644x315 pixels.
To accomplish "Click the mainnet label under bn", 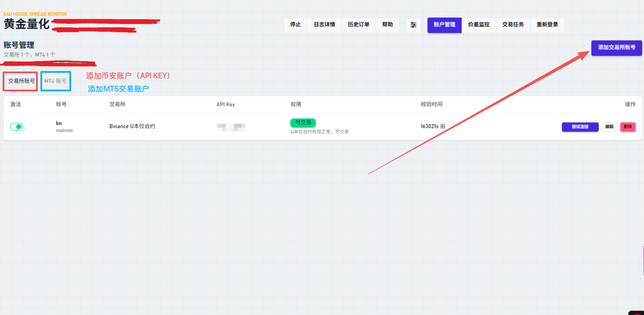I will click(64, 131).
